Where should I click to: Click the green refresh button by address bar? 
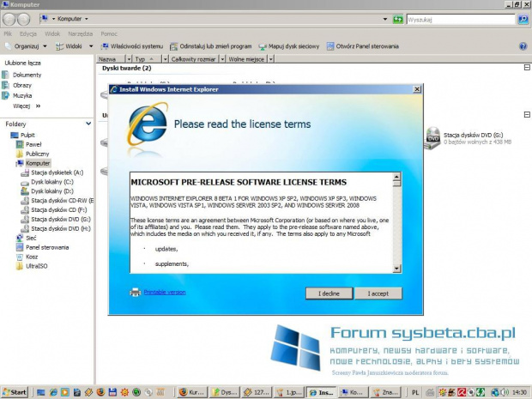click(397, 20)
